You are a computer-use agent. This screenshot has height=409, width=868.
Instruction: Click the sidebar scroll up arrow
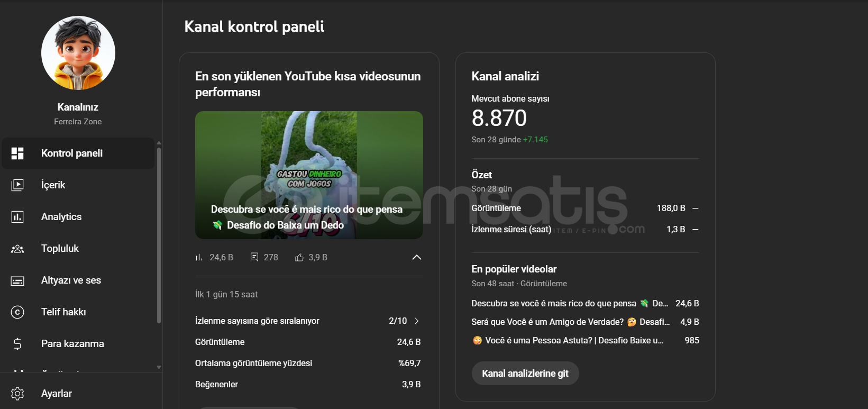click(159, 143)
